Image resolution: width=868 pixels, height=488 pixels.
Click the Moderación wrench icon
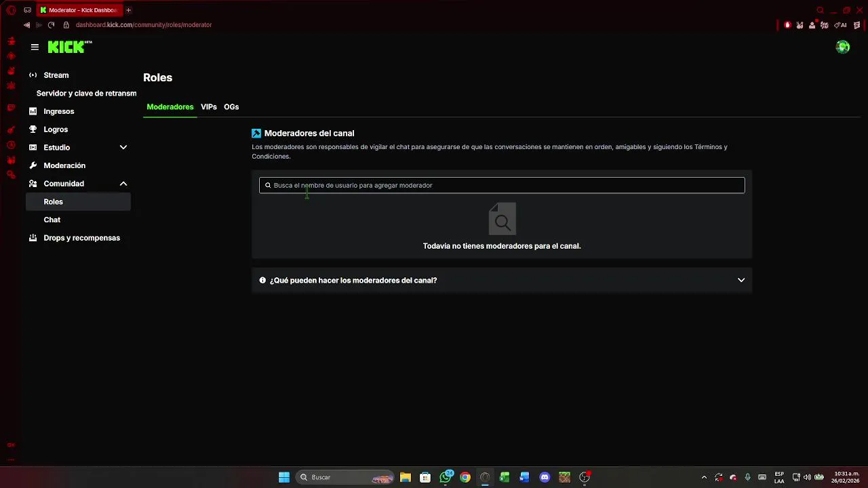[33, 165]
